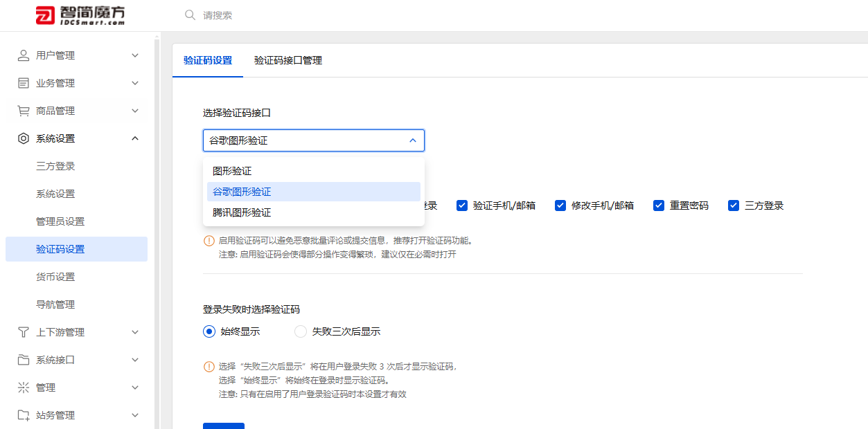Click the search magnifier icon
This screenshot has width=868, height=429.
coord(190,15)
